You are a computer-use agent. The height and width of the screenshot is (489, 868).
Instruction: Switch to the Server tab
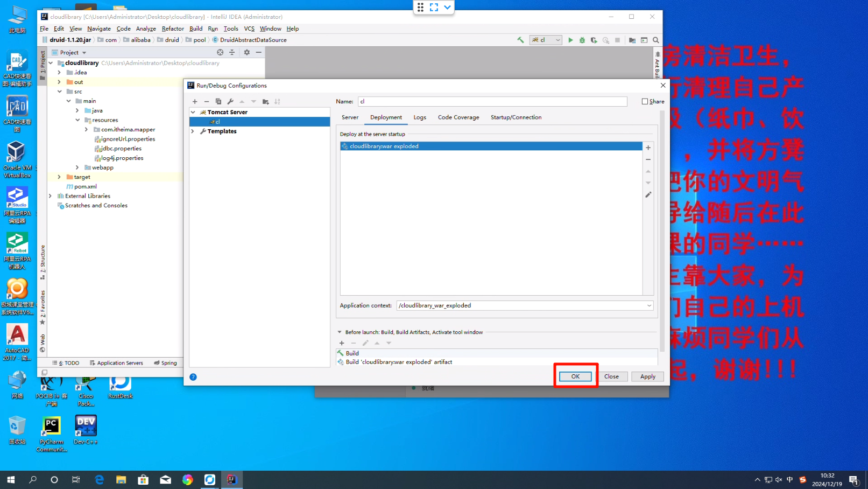pos(350,117)
